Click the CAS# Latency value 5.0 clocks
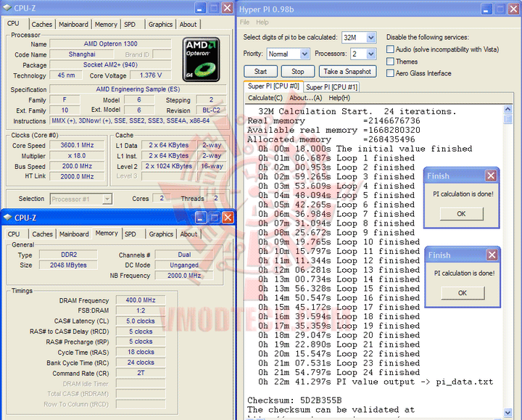The height and width of the screenshot is (420, 522). (x=141, y=321)
